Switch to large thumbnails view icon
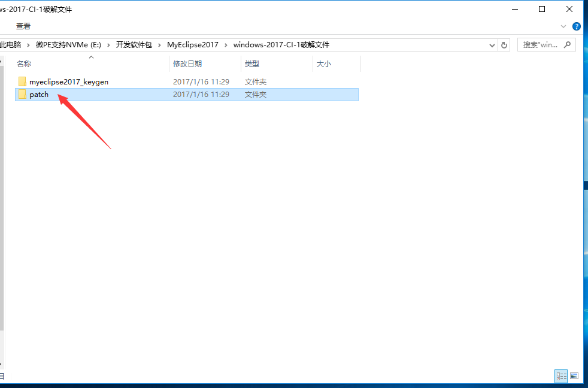The height and width of the screenshot is (388, 588). click(x=574, y=375)
